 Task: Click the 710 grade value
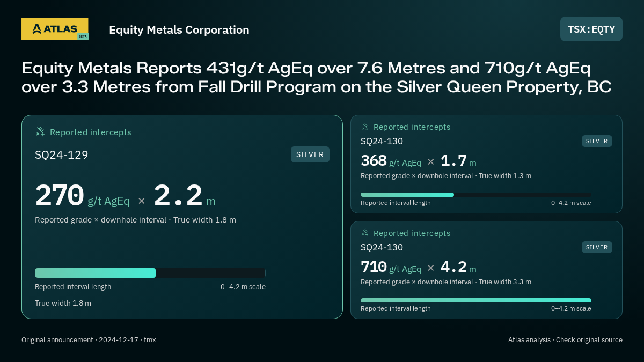[x=374, y=267]
